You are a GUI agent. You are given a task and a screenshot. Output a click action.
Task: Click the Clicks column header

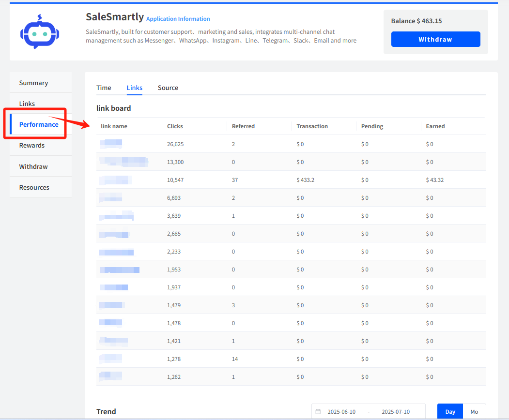tap(175, 126)
